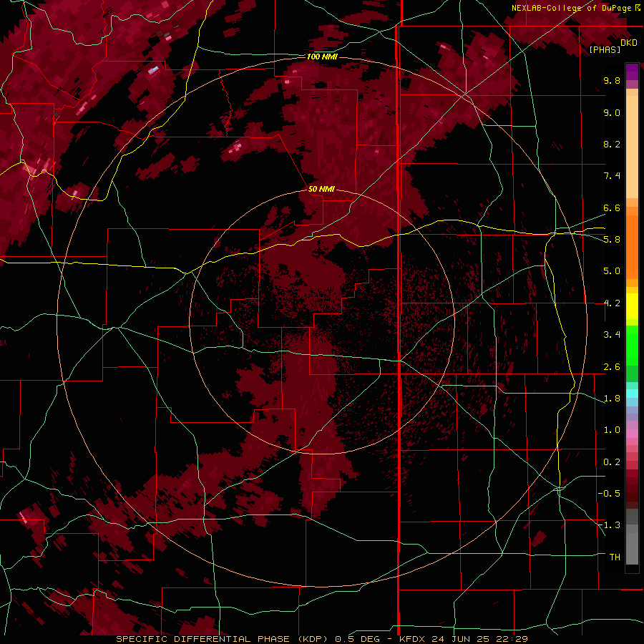Click the 100 NMI range ring label

pyautogui.click(x=322, y=57)
